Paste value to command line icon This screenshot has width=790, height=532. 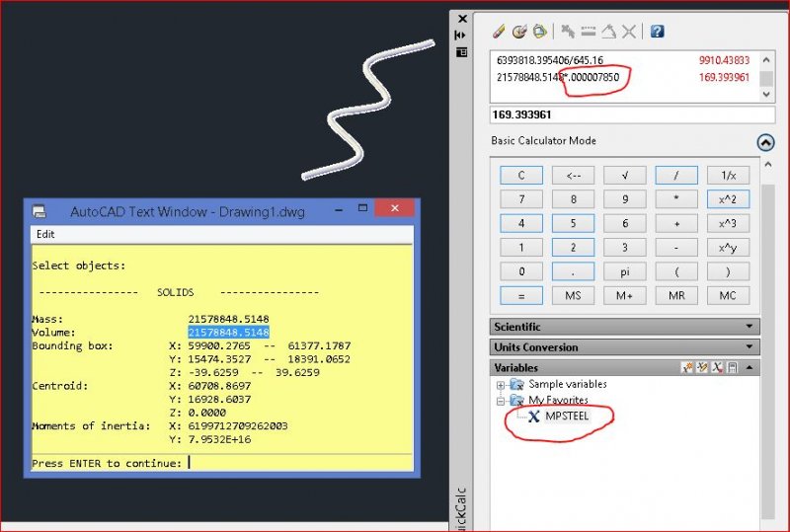click(539, 32)
